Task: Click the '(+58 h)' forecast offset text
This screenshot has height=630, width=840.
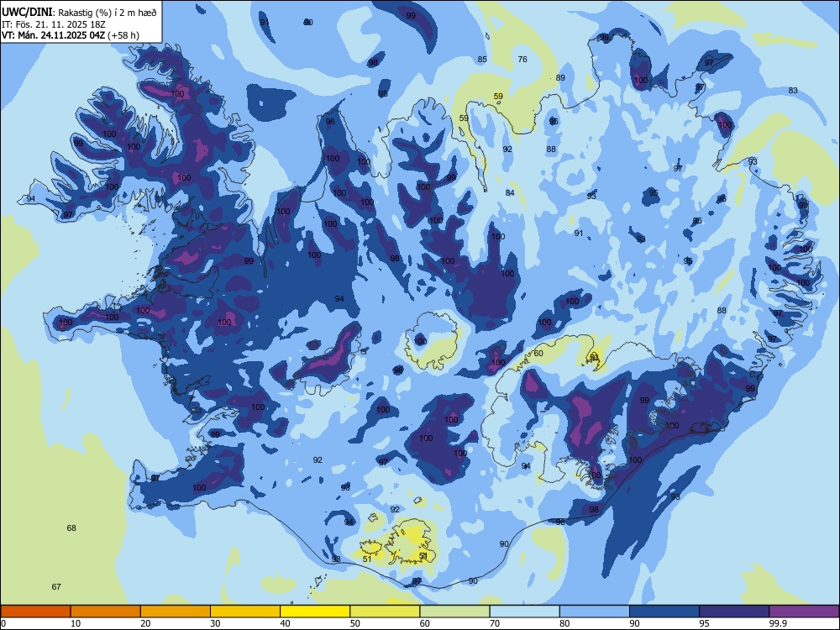Action: pos(123,35)
